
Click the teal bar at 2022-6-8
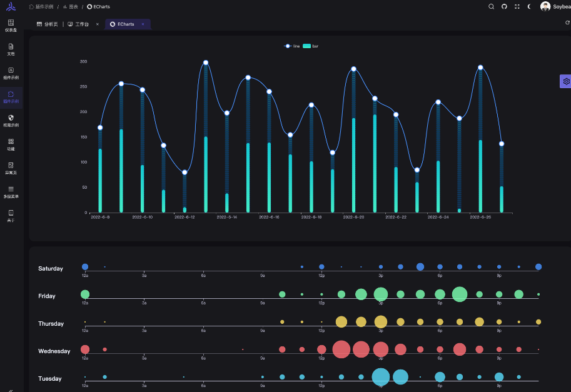[x=100, y=181]
